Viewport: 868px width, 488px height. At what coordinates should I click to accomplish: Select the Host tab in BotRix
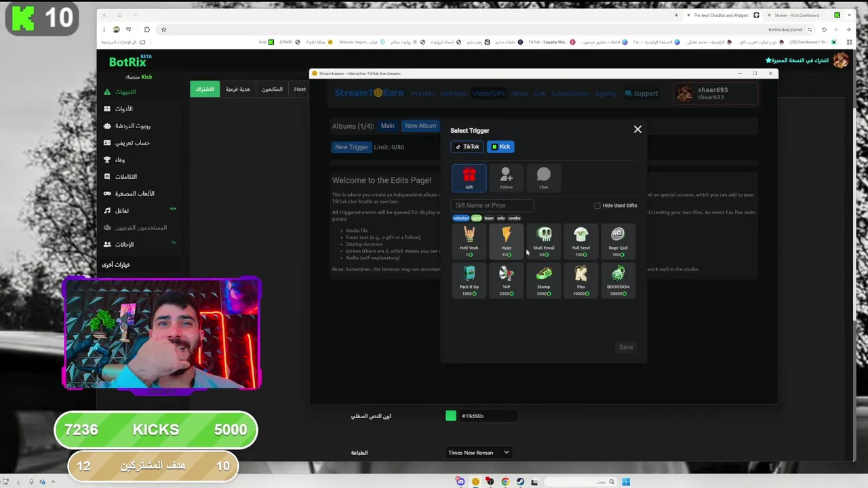point(300,89)
